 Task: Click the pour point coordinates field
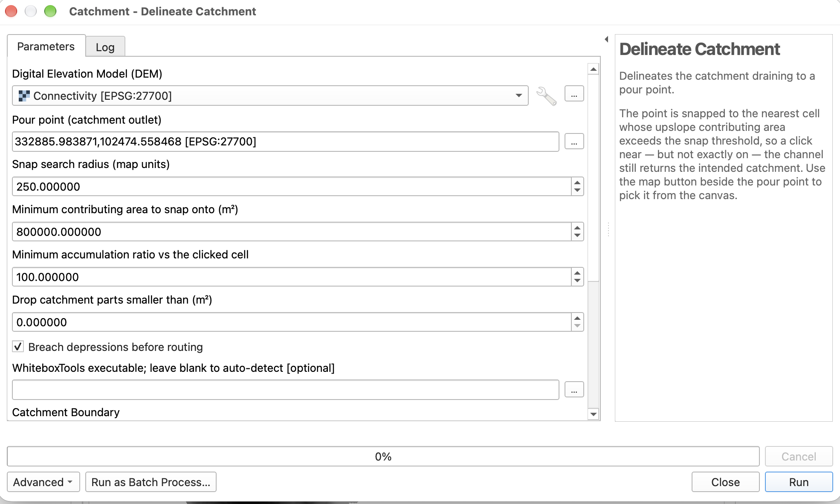tap(285, 142)
